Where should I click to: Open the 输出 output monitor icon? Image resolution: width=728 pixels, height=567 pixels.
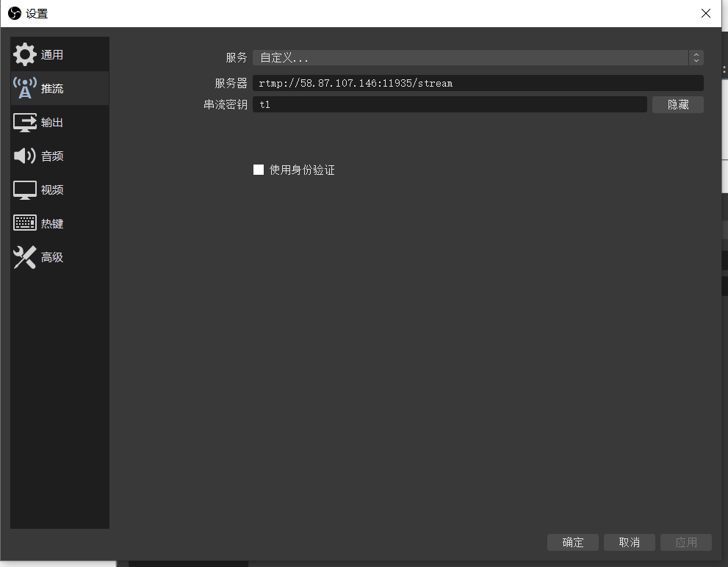[x=24, y=123]
